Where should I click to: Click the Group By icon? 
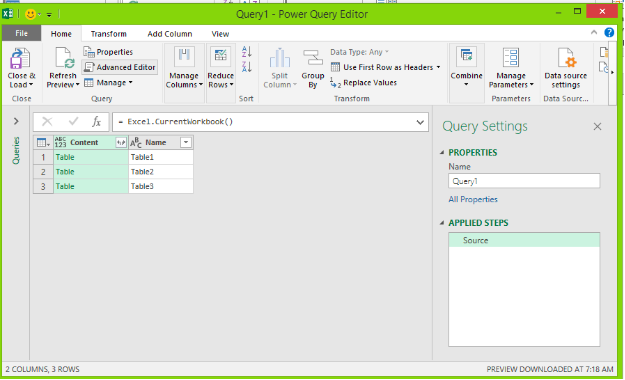[x=313, y=58]
